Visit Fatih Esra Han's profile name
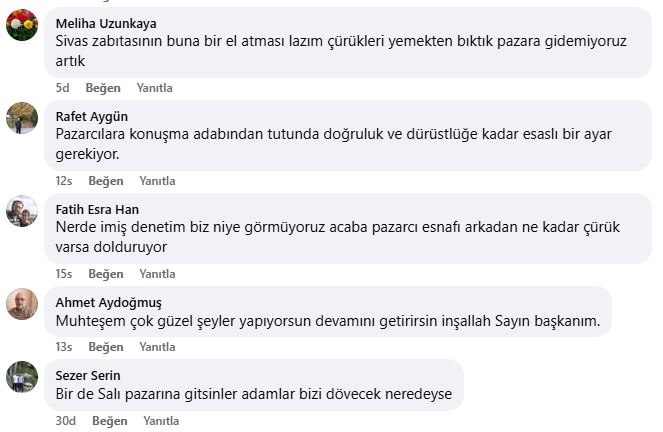The image size is (663, 432). coord(97,210)
